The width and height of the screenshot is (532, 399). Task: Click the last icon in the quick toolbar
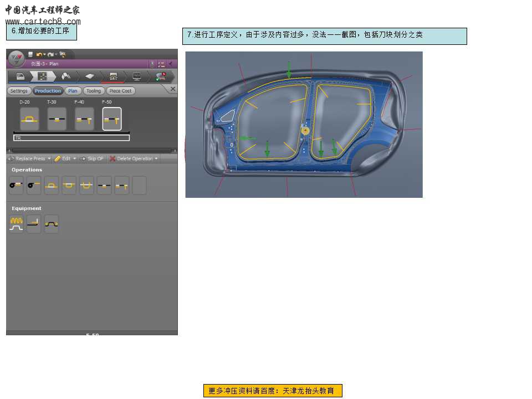pos(63,54)
